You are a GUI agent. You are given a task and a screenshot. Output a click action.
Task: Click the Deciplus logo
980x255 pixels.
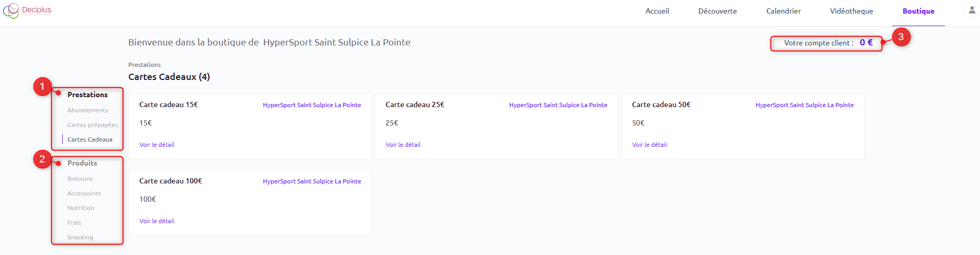[x=27, y=10]
